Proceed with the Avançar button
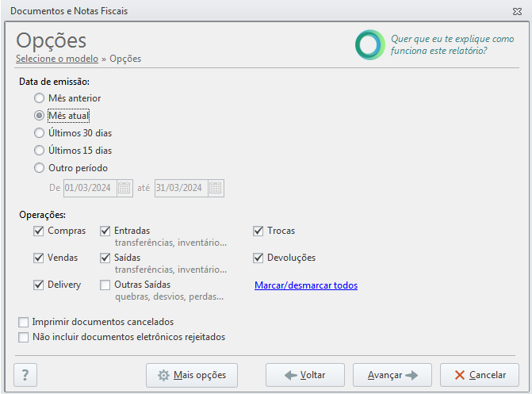 [392, 375]
